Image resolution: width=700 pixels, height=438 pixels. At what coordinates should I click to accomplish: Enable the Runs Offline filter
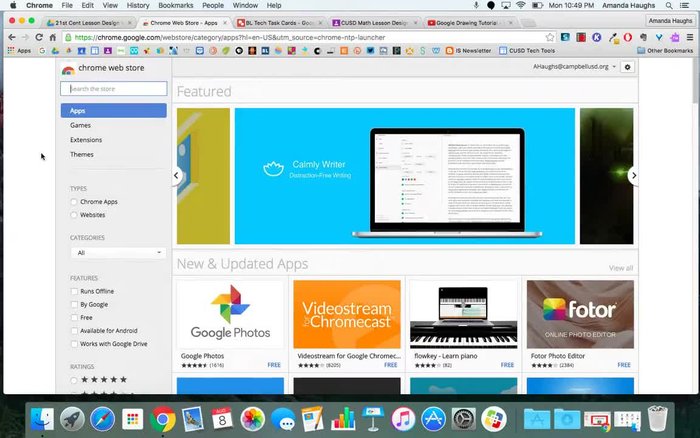[74, 291]
